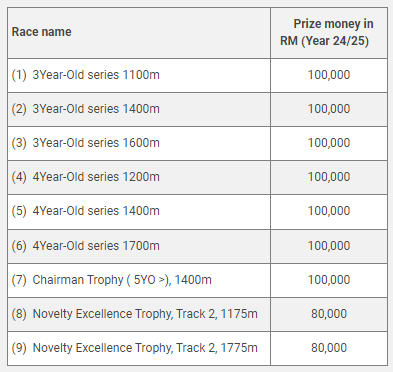Click the 80,000 prize for race (9)
Image resolution: width=393 pixels, height=372 pixels.
click(329, 348)
